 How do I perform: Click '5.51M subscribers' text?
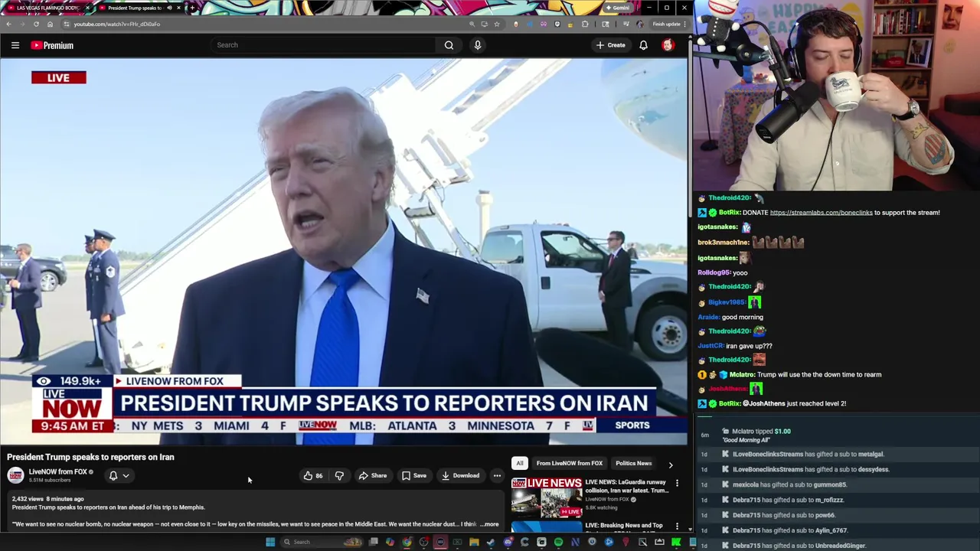(x=50, y=481)
